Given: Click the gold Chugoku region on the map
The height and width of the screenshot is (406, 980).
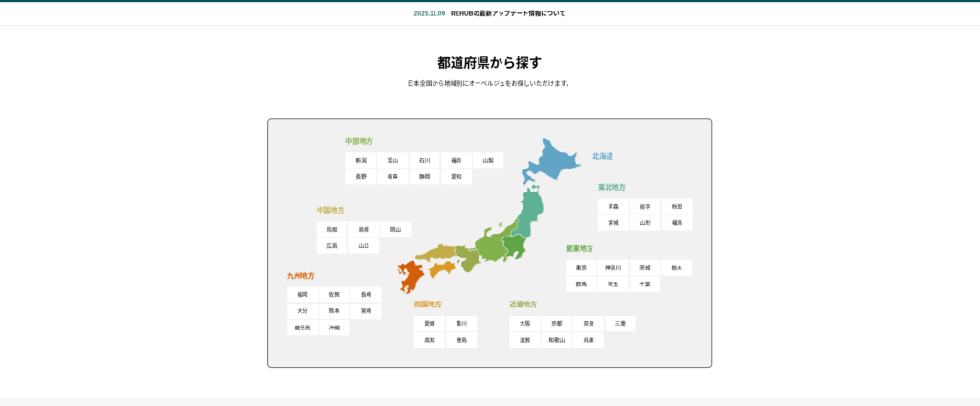Looking at the screenshot, I should pyautogui.click(x=434, y=253).
